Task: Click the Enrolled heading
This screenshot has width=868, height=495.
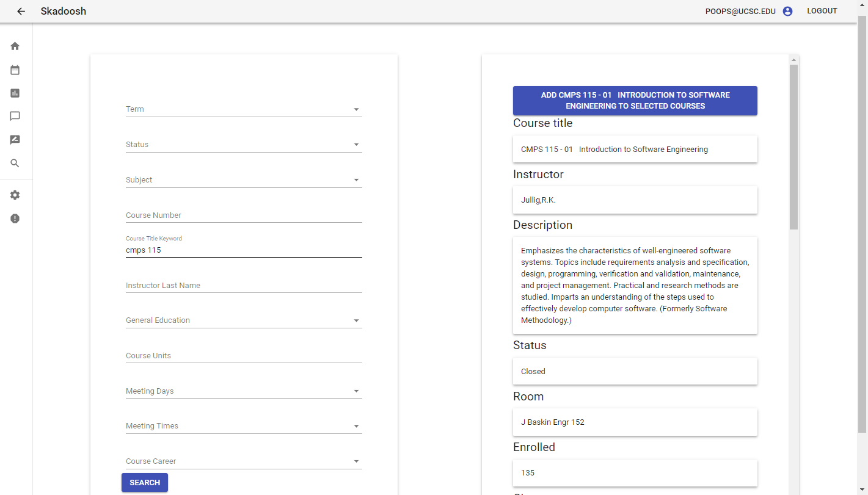Action: (534, 447)
